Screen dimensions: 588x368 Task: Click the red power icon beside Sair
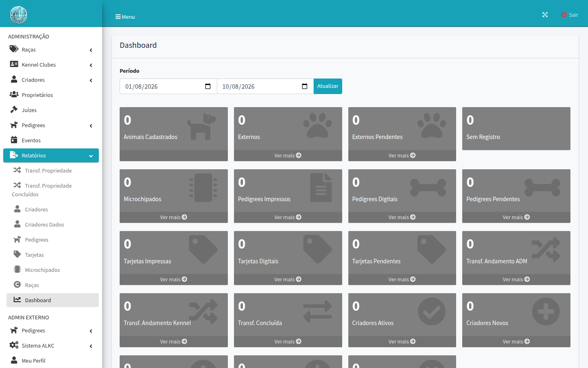[564, 15]
